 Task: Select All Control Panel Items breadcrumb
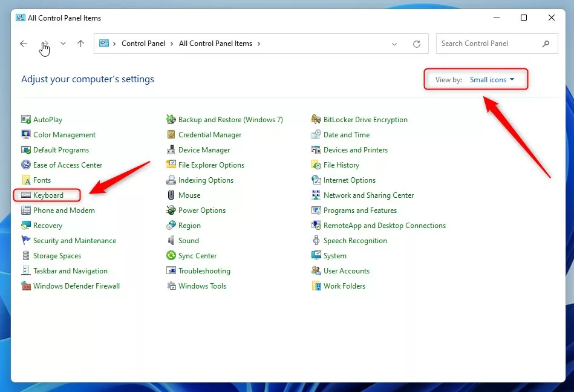click(x=215, y=44)
